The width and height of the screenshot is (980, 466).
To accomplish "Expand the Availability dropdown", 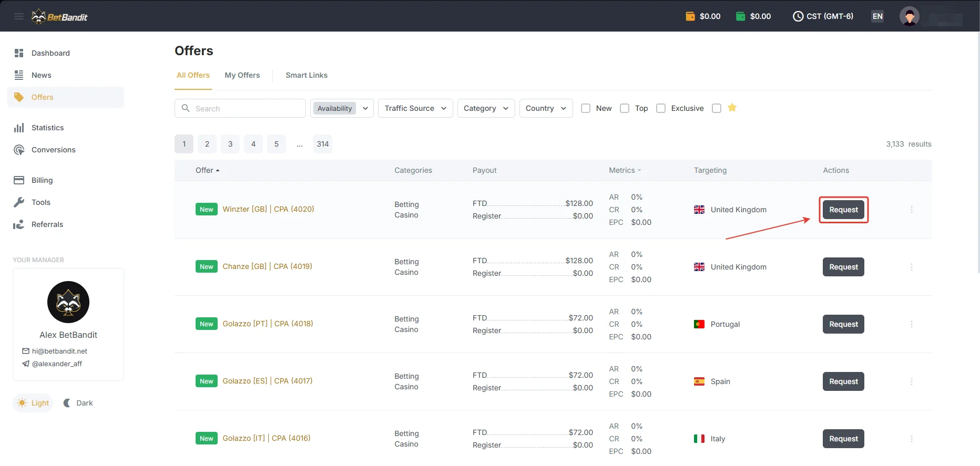I will click(342, 108).
